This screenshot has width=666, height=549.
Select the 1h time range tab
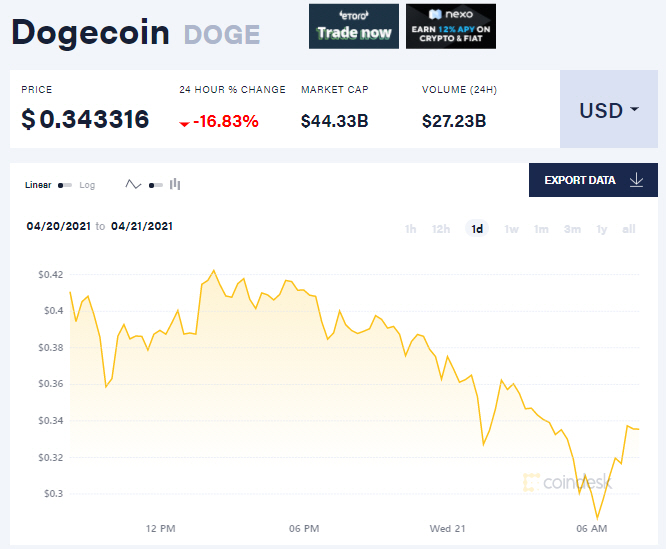[x=411, y=229]
